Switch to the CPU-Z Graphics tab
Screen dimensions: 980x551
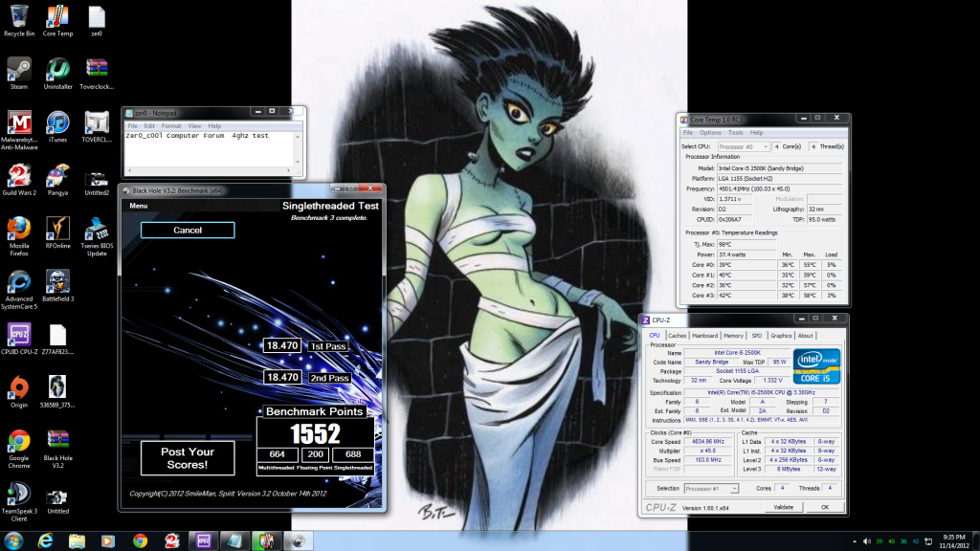point(781,336)
